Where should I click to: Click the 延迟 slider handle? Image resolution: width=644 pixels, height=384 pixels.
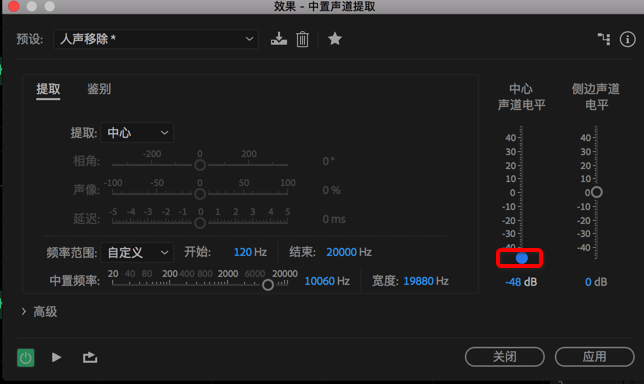click(200, 223)
